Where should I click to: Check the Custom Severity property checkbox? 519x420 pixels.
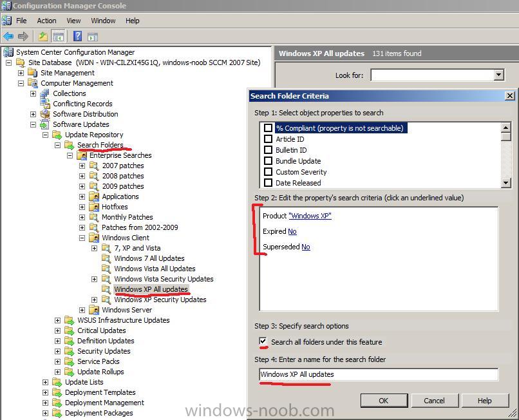pos(268,171)
